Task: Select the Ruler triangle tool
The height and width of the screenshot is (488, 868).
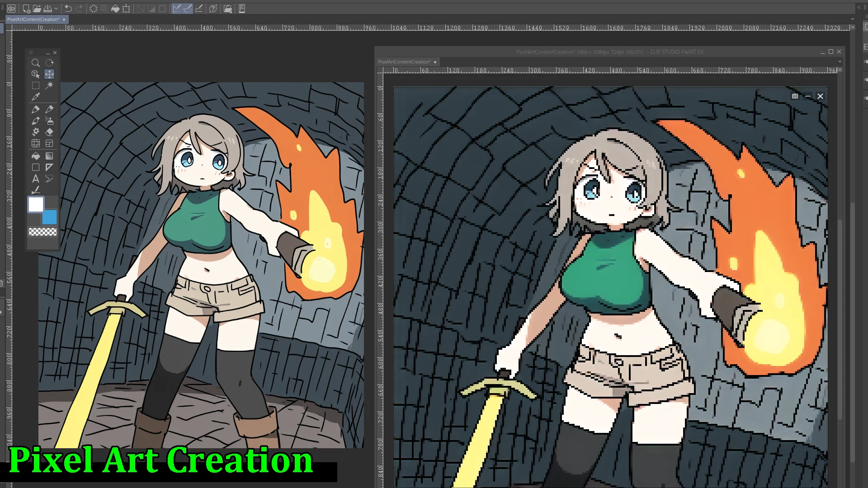Action: click(49, 167)
